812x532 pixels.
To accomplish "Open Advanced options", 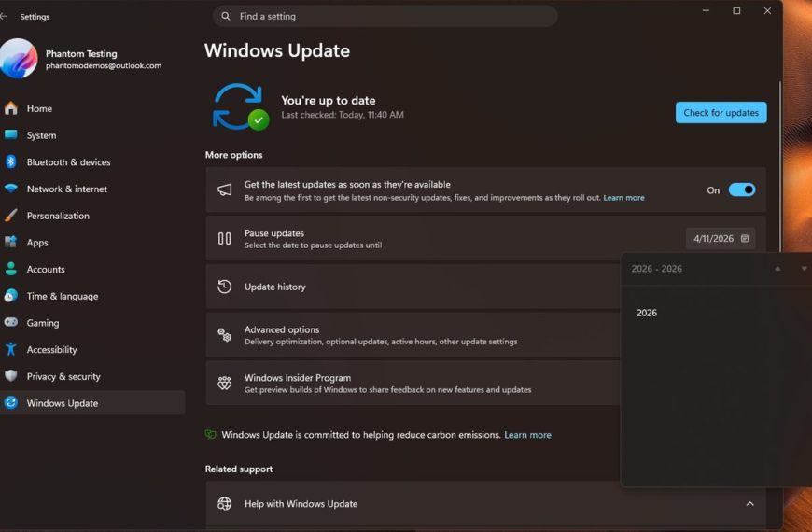I will 413,335.
